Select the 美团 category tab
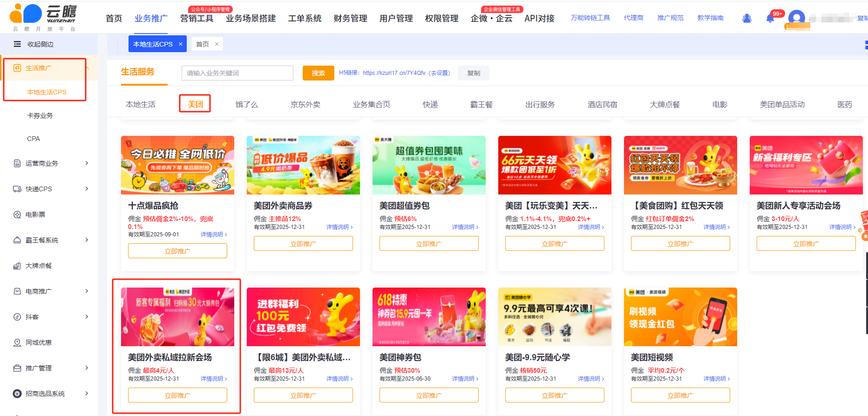This screenshot has width=868, height=416. point(195,104)
